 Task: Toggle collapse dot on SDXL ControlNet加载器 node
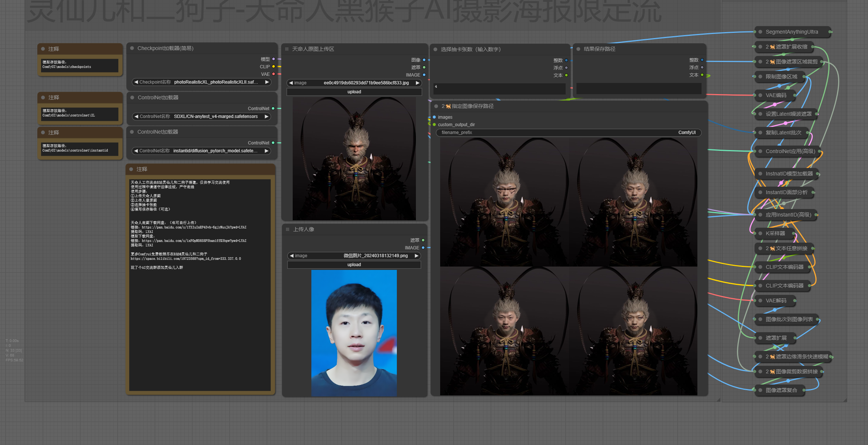coord(132,97)
